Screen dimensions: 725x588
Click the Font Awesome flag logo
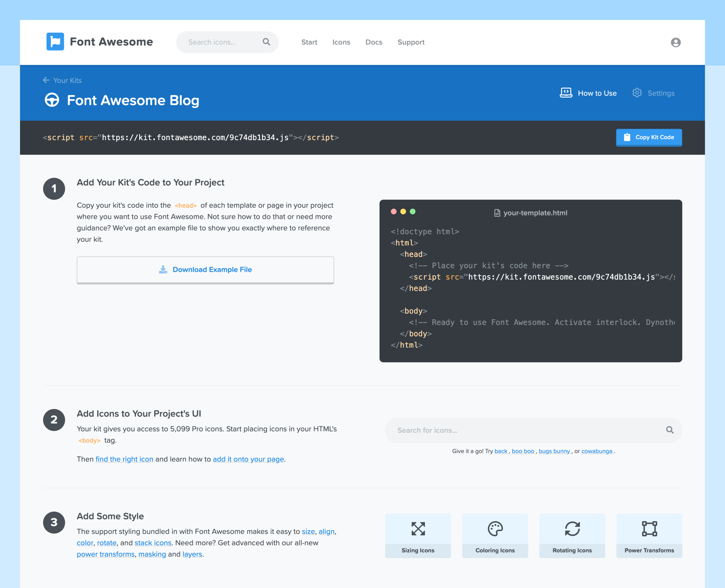[55, 42]
